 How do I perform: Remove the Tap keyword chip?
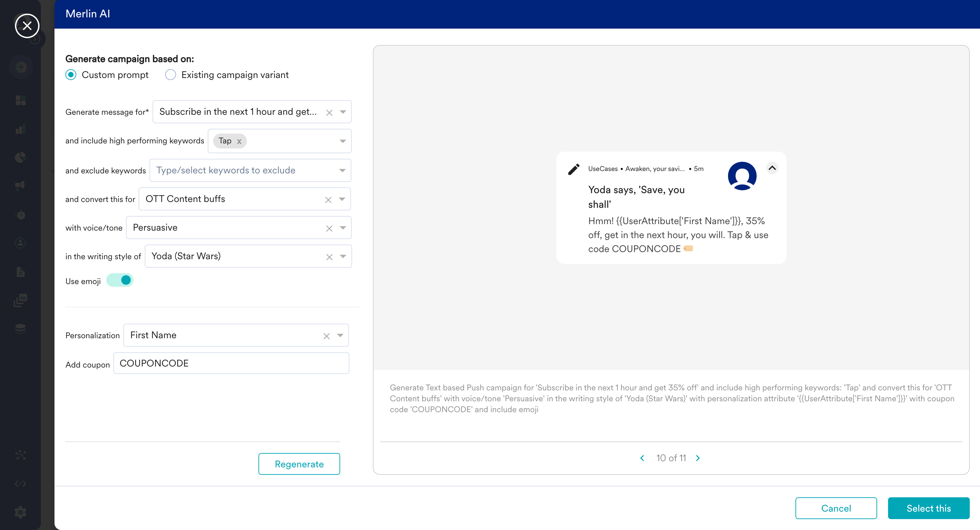(x=239, y=141)
